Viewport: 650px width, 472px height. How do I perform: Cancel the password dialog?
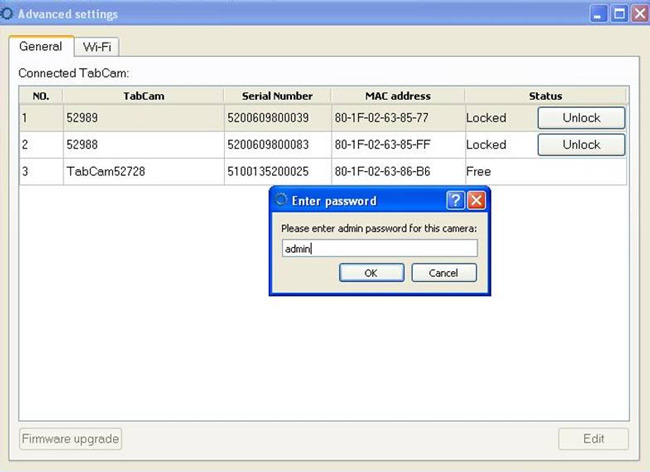(x=444, y=273)
